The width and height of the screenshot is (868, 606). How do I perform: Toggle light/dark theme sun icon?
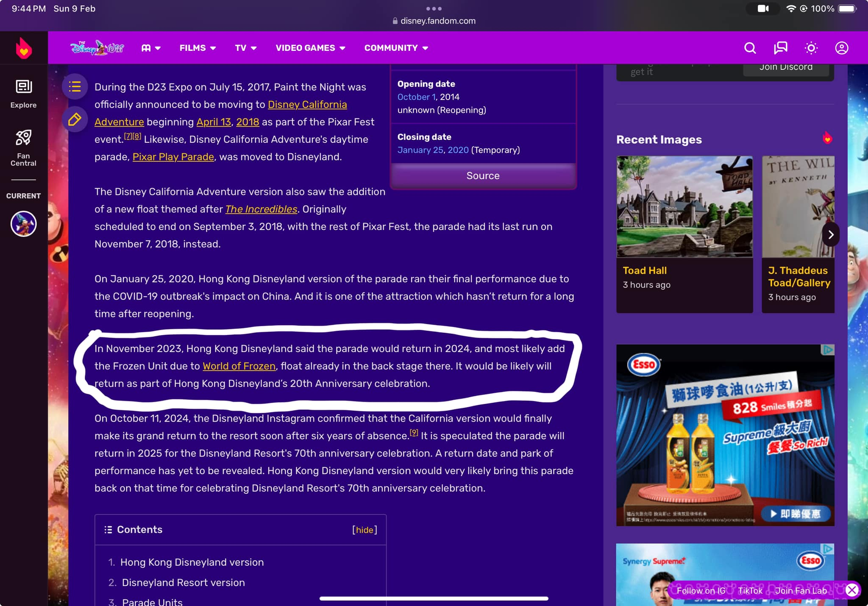(811, 48)
